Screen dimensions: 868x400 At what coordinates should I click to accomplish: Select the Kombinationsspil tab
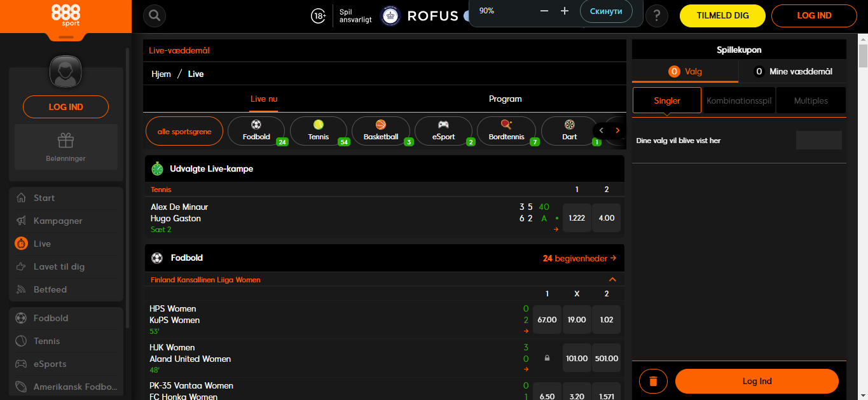pos(738,100)
